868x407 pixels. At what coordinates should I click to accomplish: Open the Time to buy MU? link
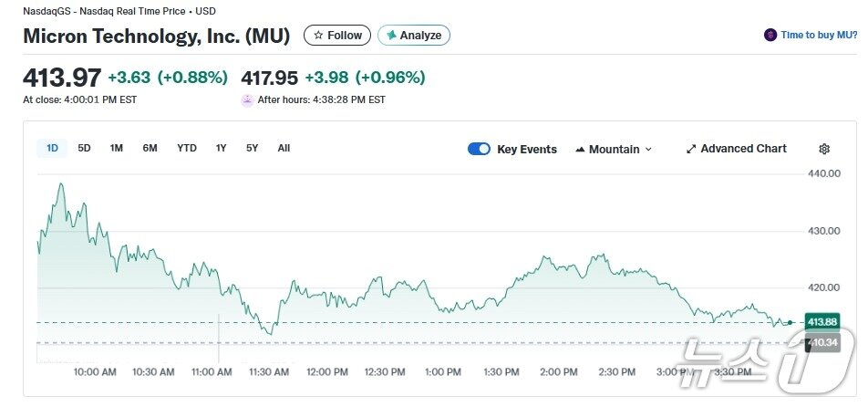coord(819,36)
